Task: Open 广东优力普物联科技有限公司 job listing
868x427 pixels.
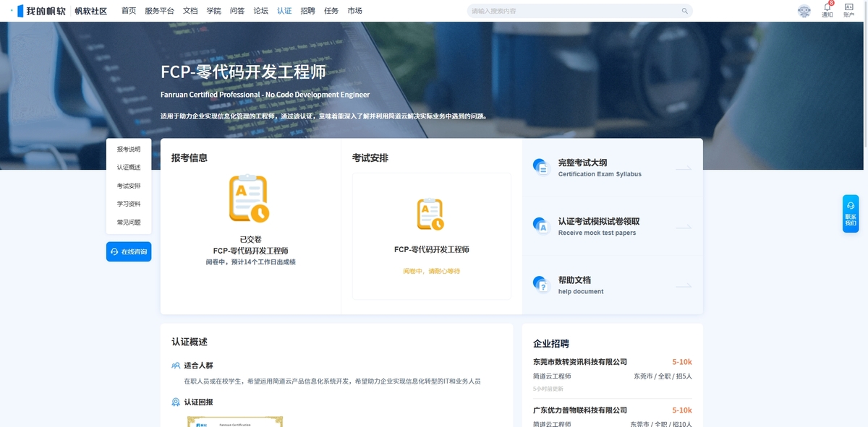Action: point(580,410)
